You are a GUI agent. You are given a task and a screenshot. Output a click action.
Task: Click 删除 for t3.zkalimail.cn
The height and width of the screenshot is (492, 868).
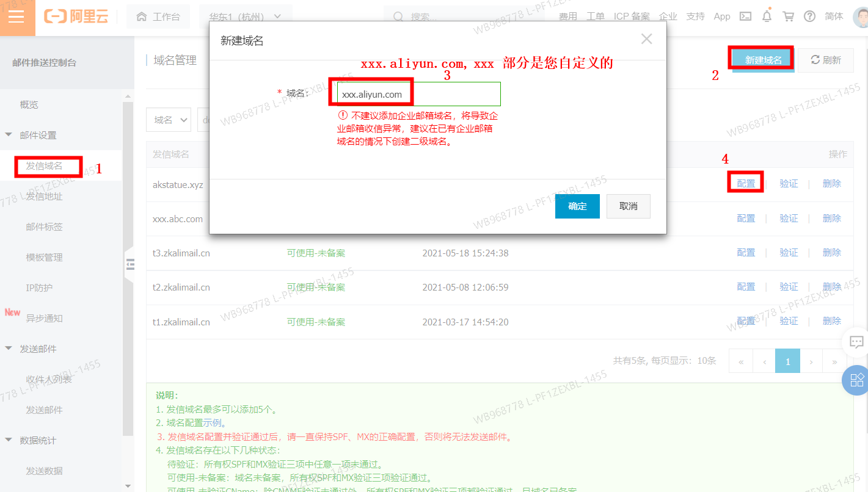tap(831, 253)
